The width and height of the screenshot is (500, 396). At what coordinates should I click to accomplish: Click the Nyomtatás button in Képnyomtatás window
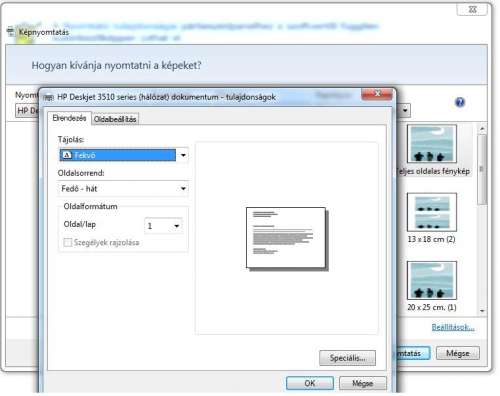pos(412,353)
